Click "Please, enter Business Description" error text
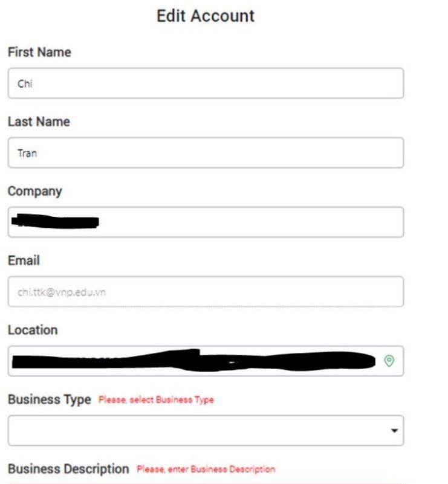 click(x=206, y=469)
